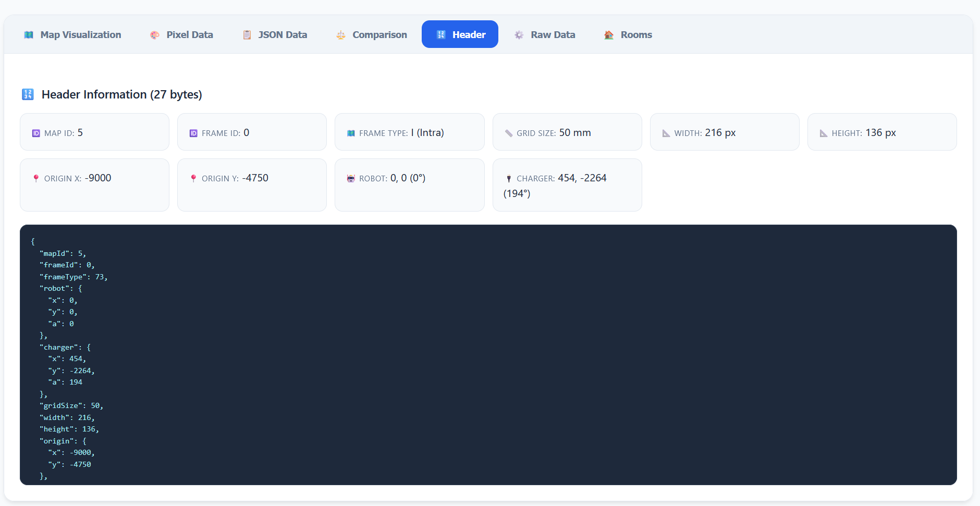Click the "gridSize": 50 line in JSON
This screenshot has width=980, height=506.
(71, 406)
